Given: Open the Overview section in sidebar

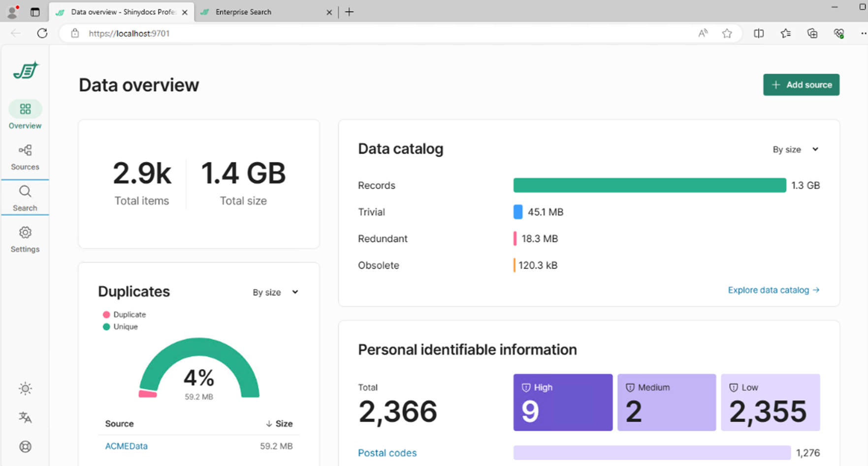Looking at the screenshot, I should click(x=25, y=115).
